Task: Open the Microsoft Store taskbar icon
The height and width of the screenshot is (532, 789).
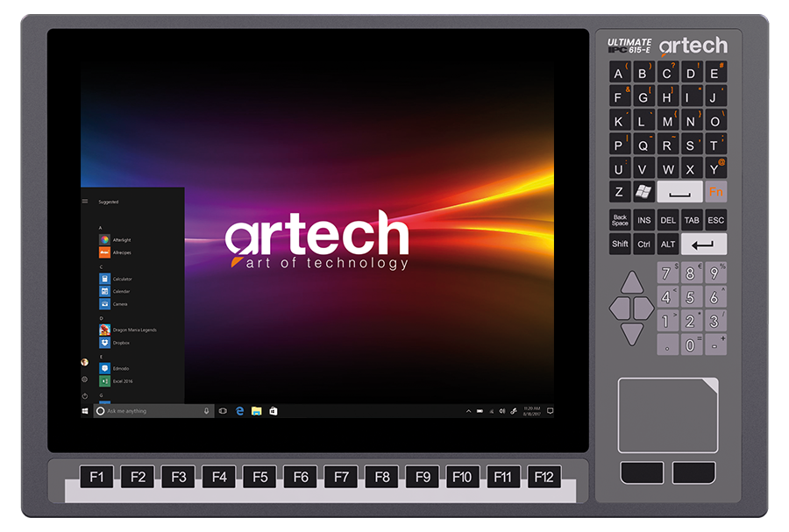Action: (x=274, y=410)
